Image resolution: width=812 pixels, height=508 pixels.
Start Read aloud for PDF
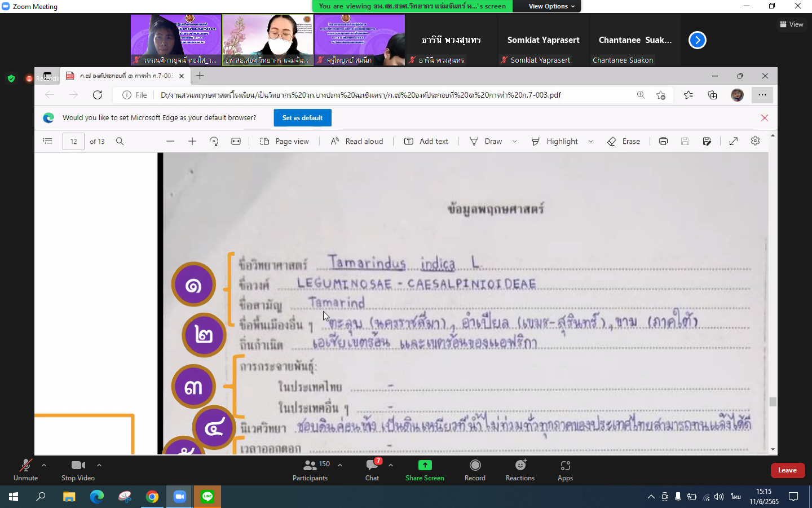(x=356, y=141)
